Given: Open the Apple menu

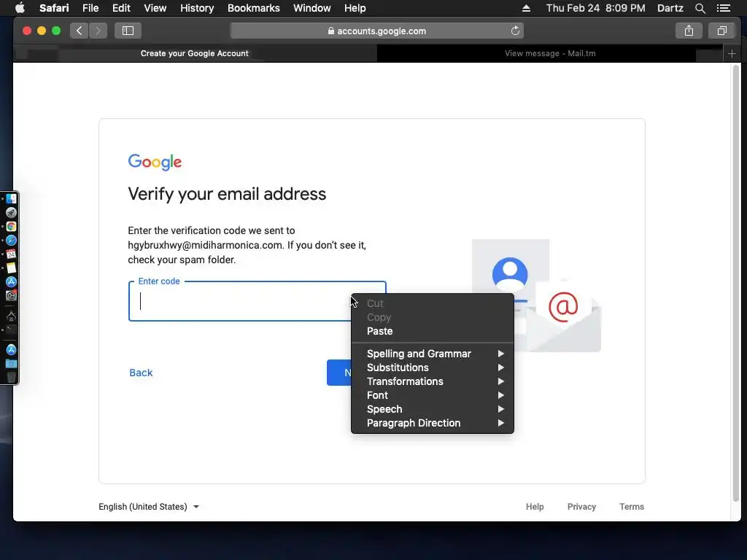Looking at the screenshot, I should (20, 8).
